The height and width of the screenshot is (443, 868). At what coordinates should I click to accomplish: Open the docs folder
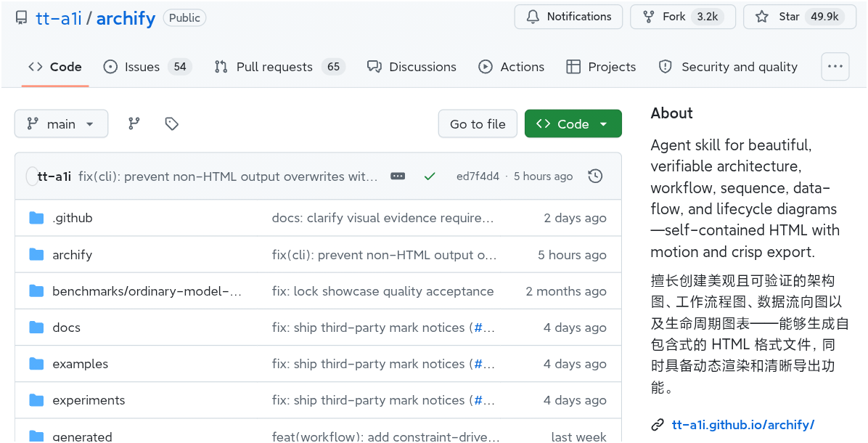pyautogui.click(x=67, y=328)
